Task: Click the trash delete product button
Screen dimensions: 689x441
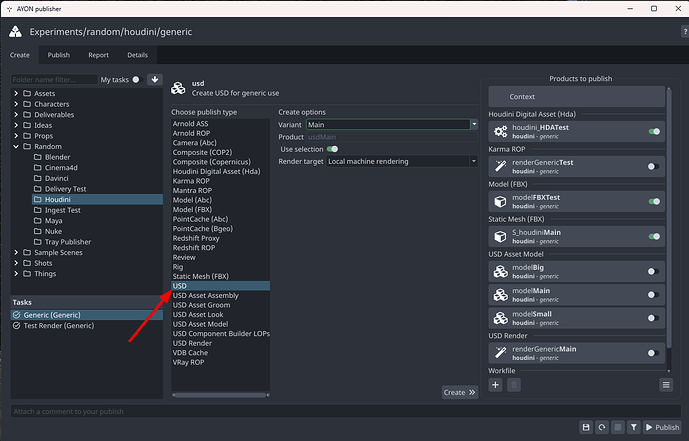Action: tap(514, 385)
